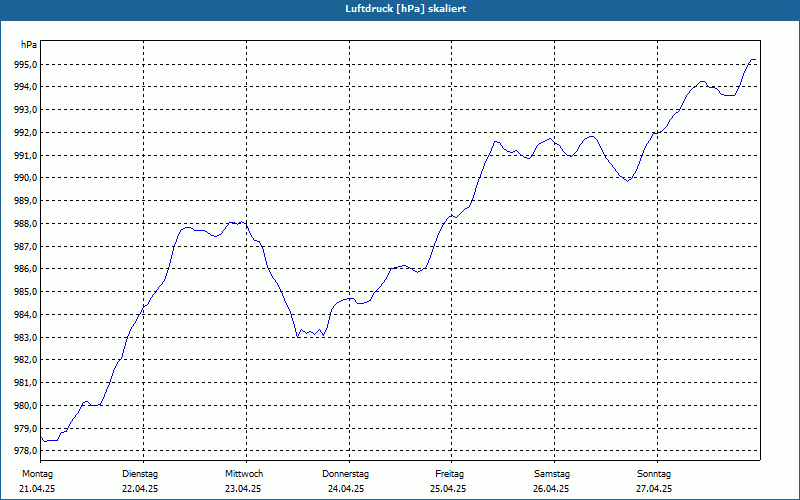Click the 'Freitag' day label
Viewport: 800px width, 500px height.
[449, 474]
